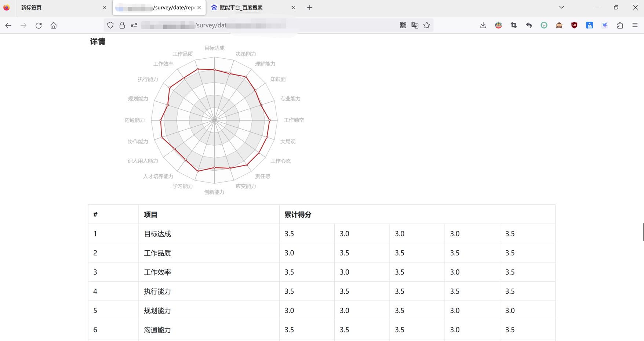This screenshot has height=341, width=644.
Task: Close the 赋能平台_百度搜索 tab
Action: [294, 7]
